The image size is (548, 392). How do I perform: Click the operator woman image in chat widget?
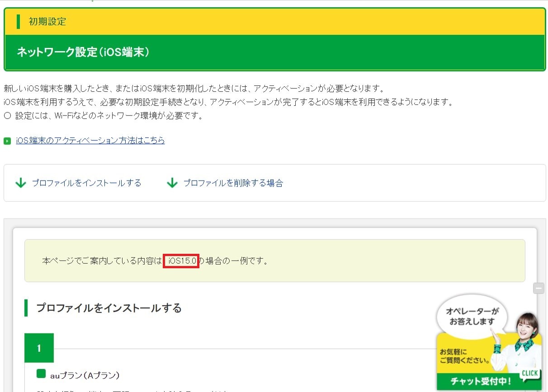coord(523,337)
